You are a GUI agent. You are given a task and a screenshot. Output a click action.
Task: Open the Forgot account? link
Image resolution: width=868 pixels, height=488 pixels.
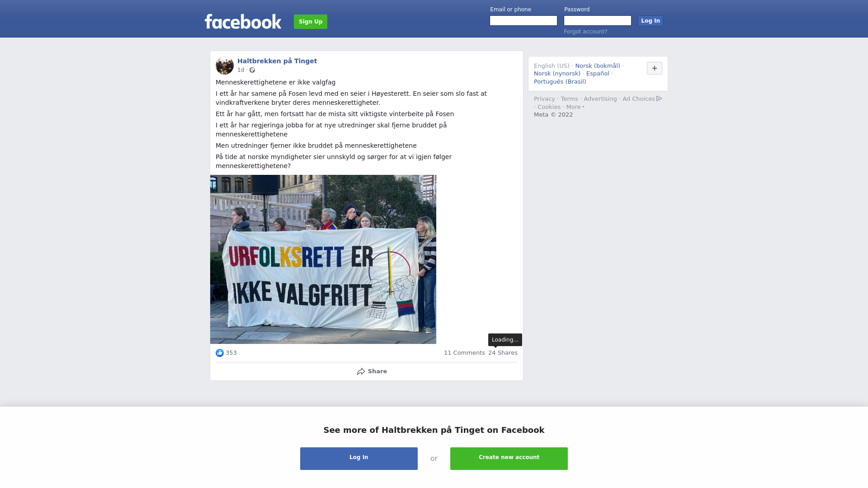(585, 32)
